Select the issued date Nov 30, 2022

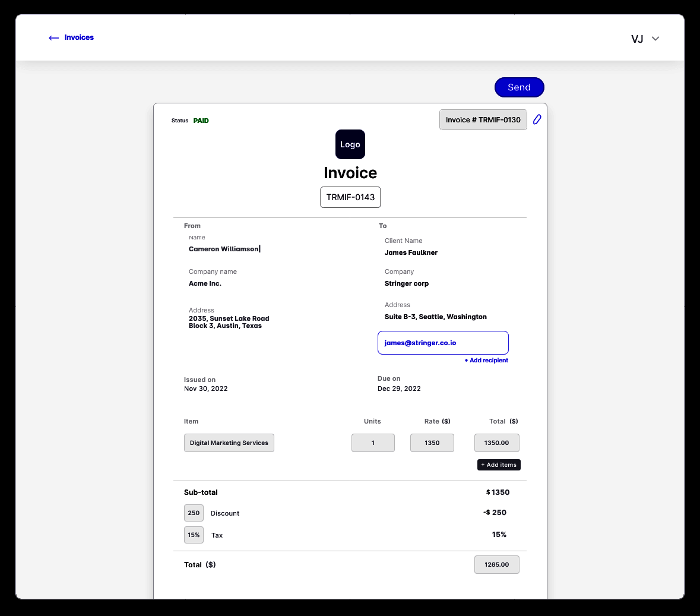coord(206,388)
